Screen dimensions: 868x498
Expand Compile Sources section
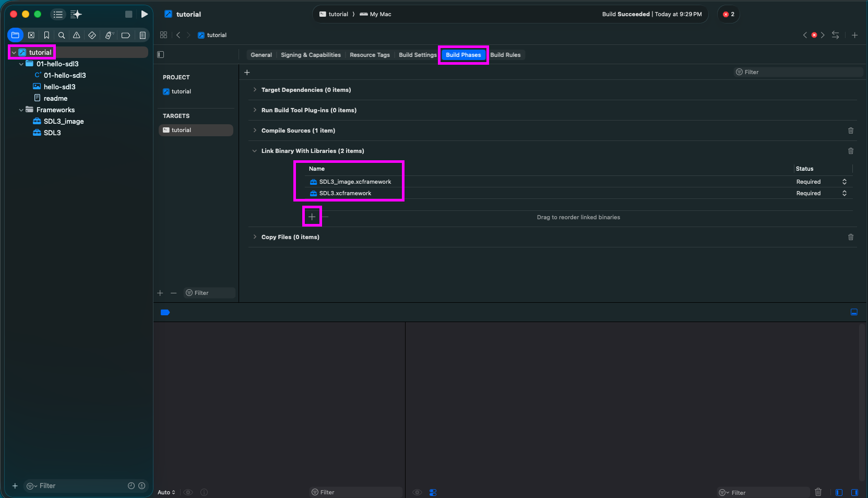[x=255, y=131]
